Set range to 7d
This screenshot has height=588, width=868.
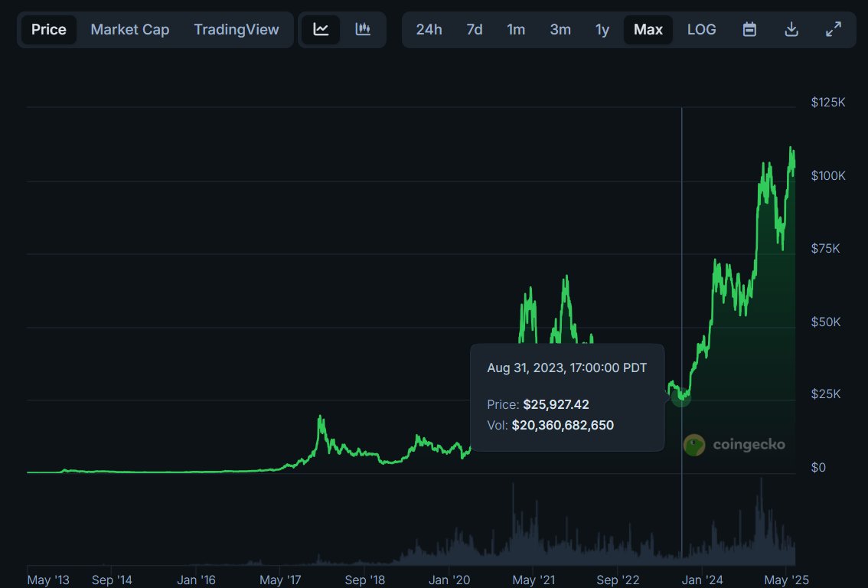[x=475, y=29]
